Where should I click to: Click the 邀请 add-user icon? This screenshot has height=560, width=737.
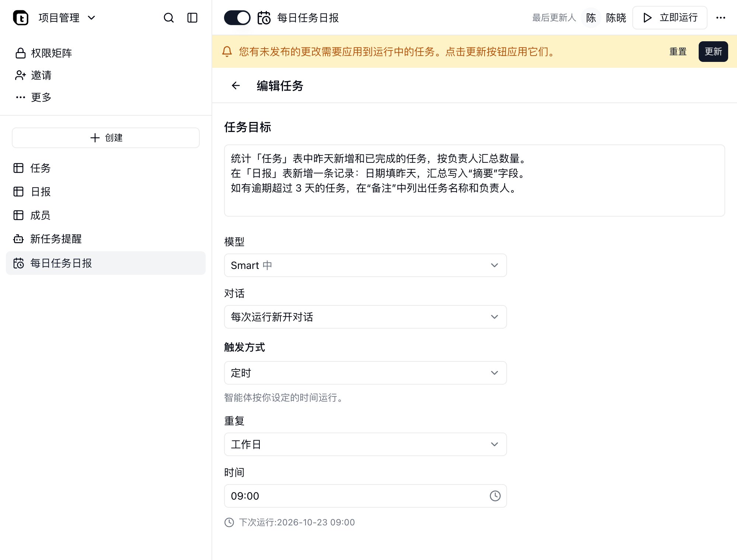[21, 75]
